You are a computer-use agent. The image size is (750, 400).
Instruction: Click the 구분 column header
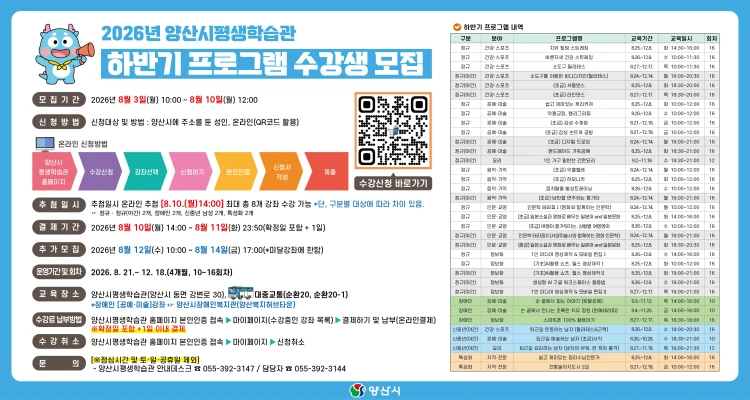[465, 38]
